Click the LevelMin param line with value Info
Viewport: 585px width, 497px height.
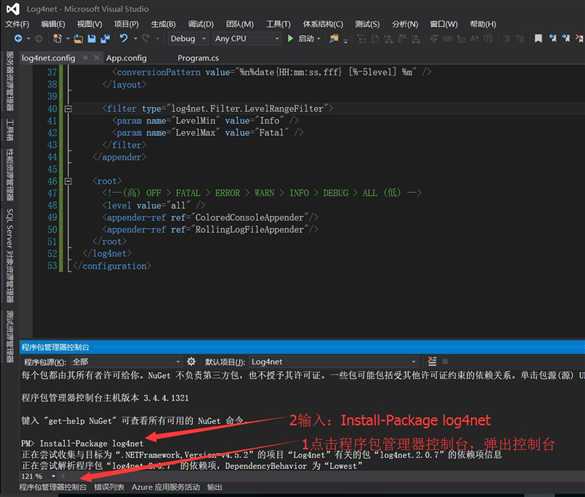coord(206,121)
